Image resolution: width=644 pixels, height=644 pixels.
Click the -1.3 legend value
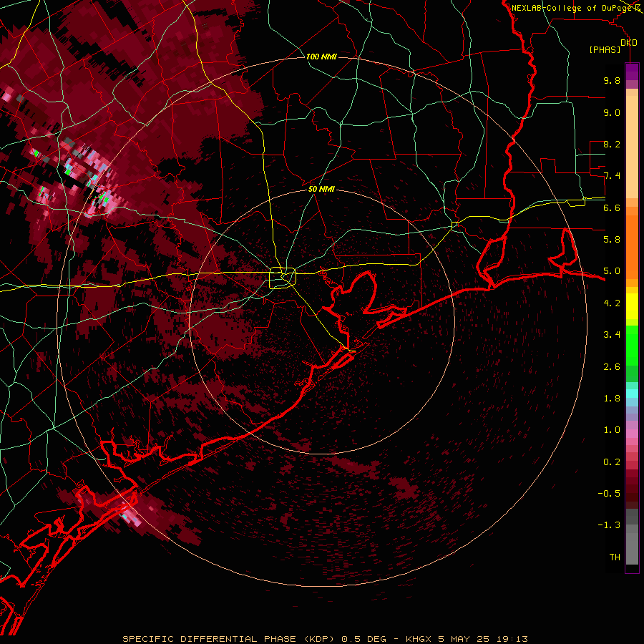pos(609,525)
